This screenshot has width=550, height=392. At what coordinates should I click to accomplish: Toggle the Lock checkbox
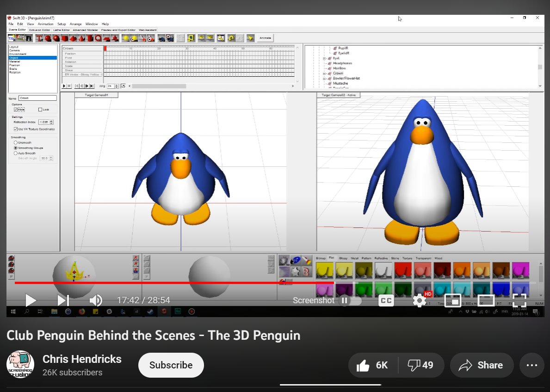[x=40, y=110]
